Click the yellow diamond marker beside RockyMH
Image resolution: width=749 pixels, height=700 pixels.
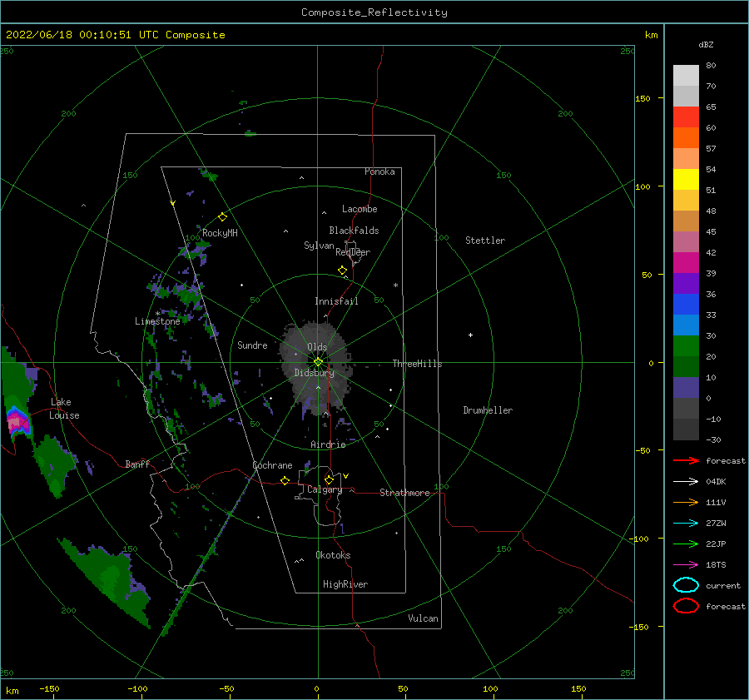click(222, 217)
